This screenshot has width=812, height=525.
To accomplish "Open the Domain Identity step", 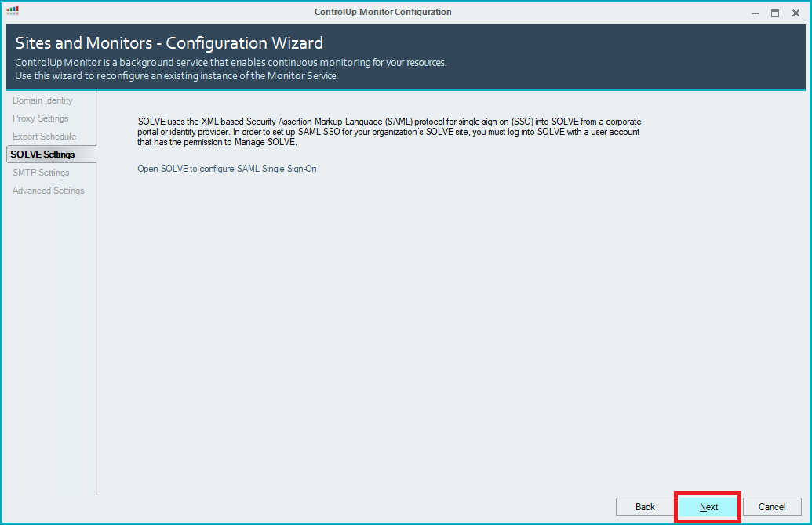I will [x=42, y=100].
